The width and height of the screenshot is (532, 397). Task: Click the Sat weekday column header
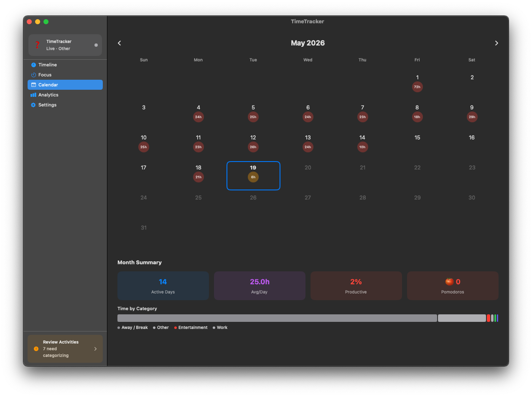(472, 60)
